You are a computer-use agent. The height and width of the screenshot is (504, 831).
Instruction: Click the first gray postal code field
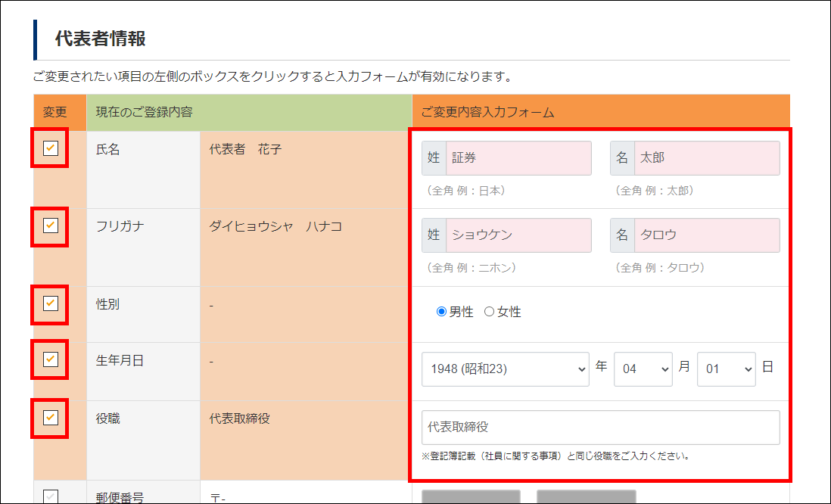click(x=471, y=496)
